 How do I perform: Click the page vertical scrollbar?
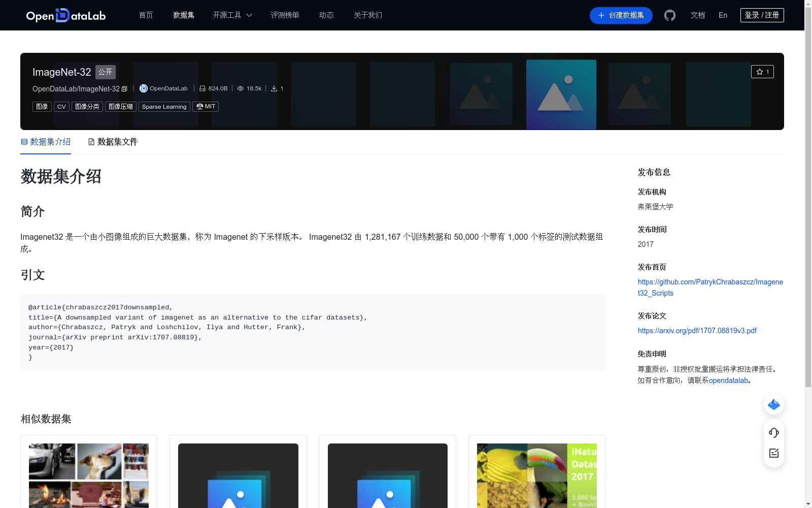pos(808,198)
